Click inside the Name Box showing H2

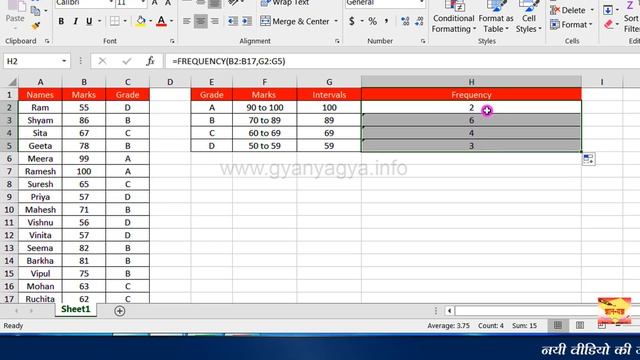tap(31, 61)
